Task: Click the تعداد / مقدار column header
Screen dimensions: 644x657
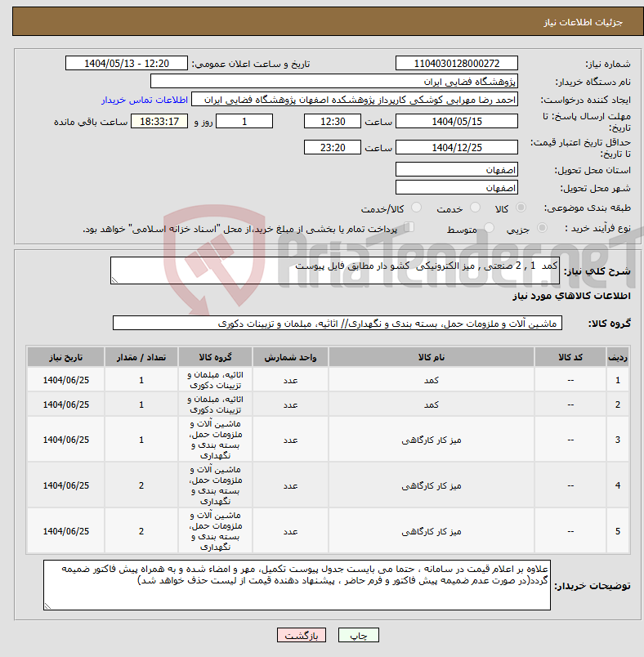Action: pyautogui.click(x=141, y=357)
